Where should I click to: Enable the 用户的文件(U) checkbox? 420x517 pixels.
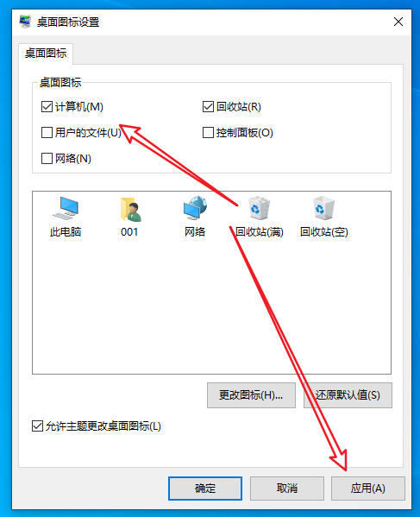click(x=47, y=133)
